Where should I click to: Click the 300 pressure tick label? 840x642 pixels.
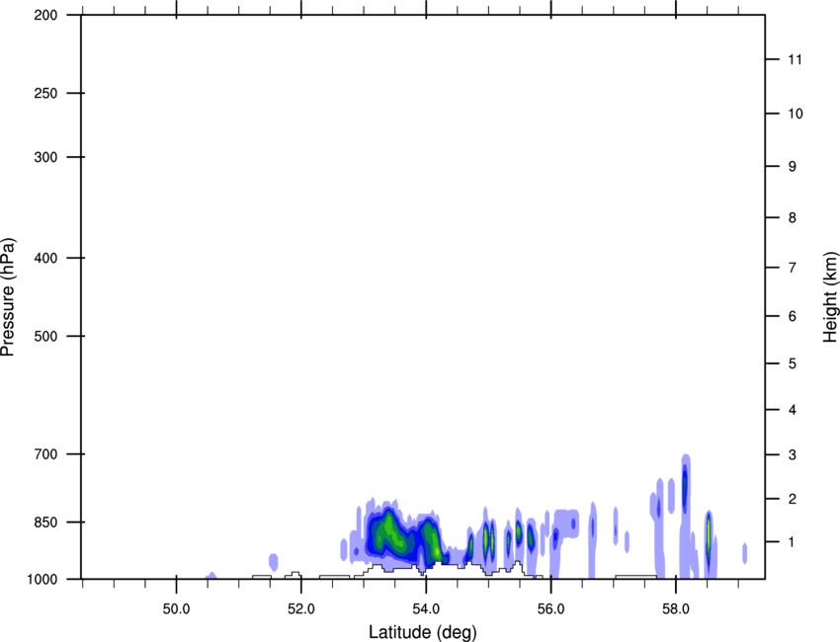pyautogui.click(x=45, y=157)
